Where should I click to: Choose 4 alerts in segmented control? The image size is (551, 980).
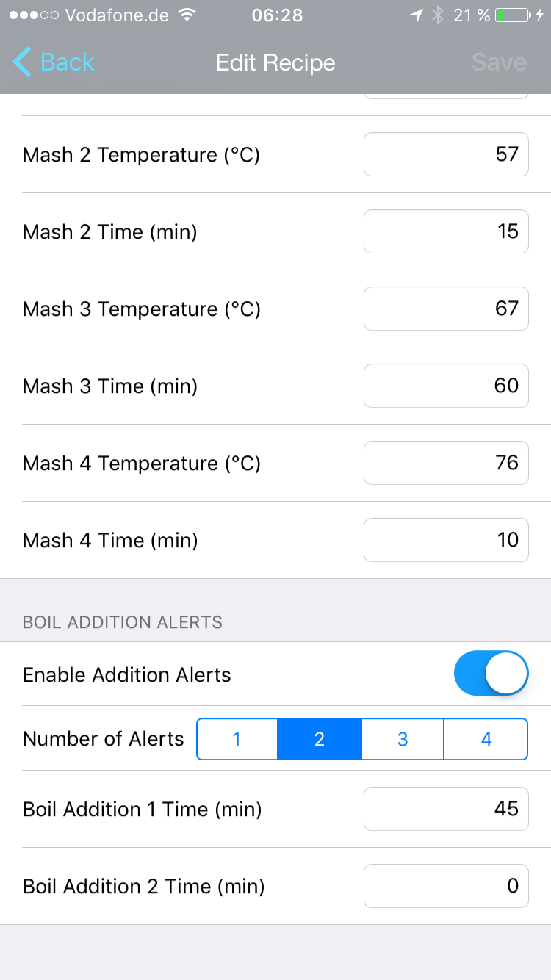point(486,739)
